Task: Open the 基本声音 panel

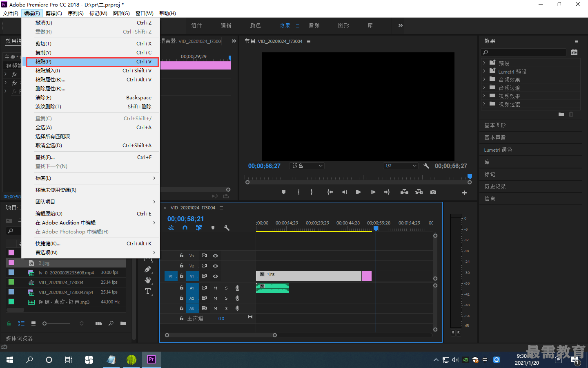Action: pyautogui.click(x=495, y=137)
